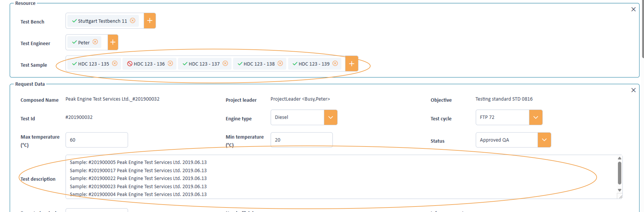Click the Diesel engine type field
This screenshot has width=644, height=212.
298,117
